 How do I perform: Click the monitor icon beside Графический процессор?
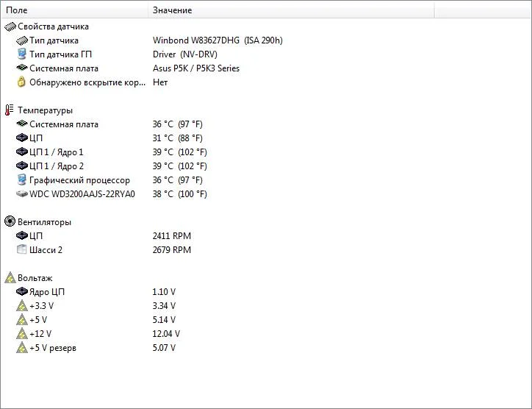pyautogui.click(x=21, y=180)
